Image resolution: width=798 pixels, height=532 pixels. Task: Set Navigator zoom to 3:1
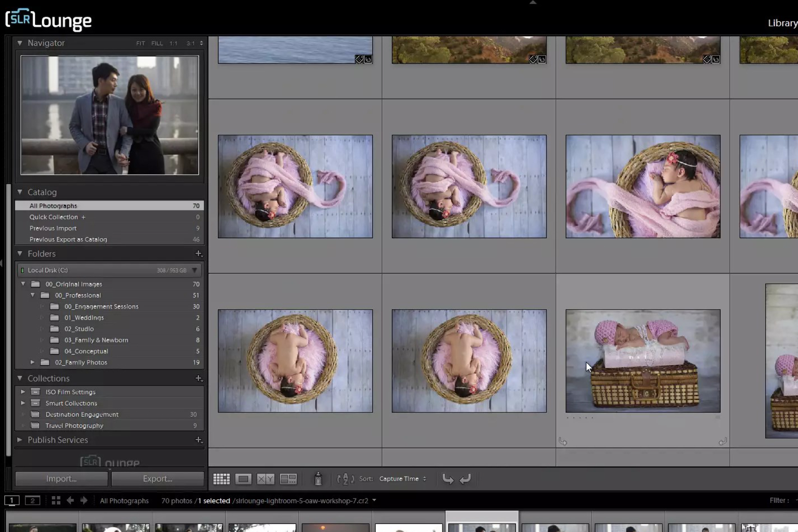click(191, 43)
